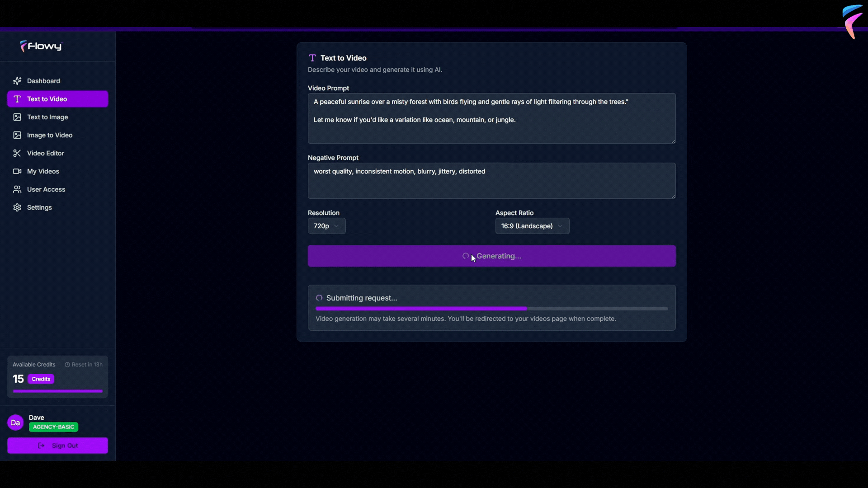Open the Resolution 720p dropdown
This screenshot has width=868, height=488.
(326, 226)
